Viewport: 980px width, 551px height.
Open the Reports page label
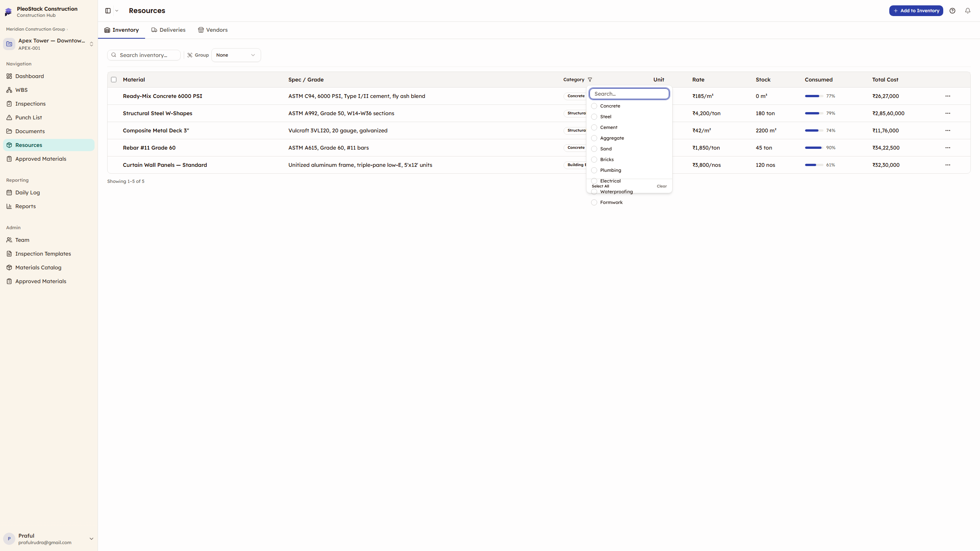click(26, 206)
